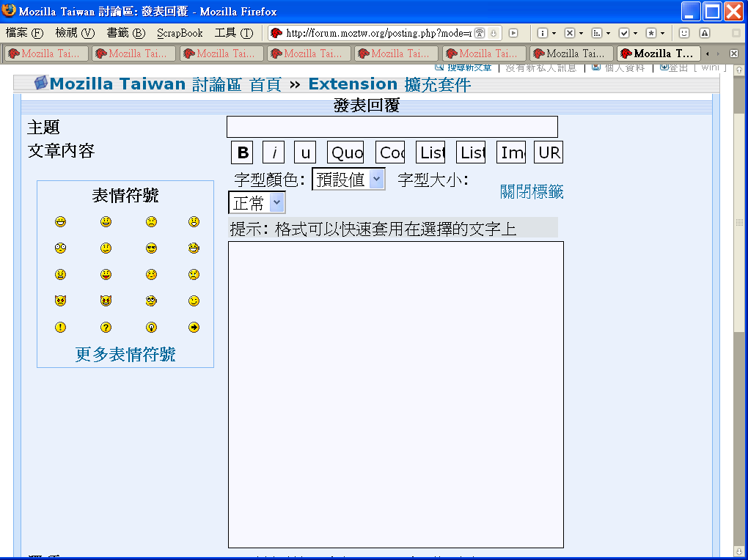Viewport: 748px width, 560px height.
Task: Go to Mozilla Taiwan 討論區 首頁 link
Action: [x=166, y=84]
